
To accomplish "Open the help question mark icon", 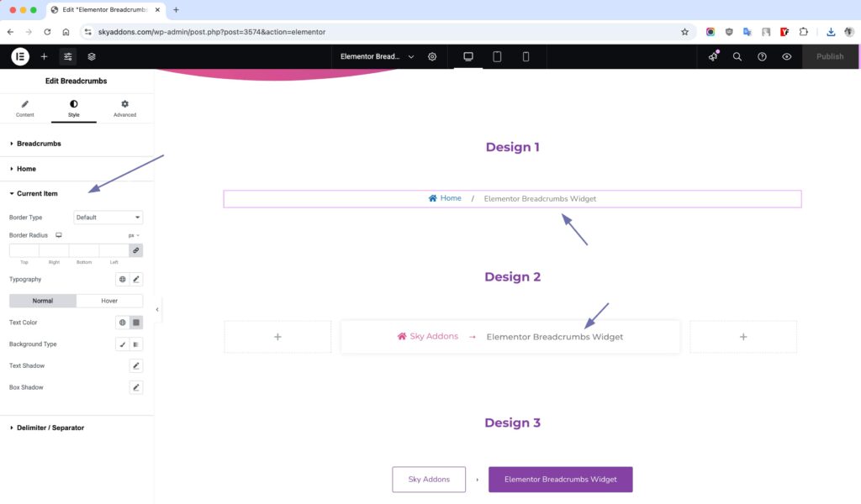I will (x=762, y=56).
